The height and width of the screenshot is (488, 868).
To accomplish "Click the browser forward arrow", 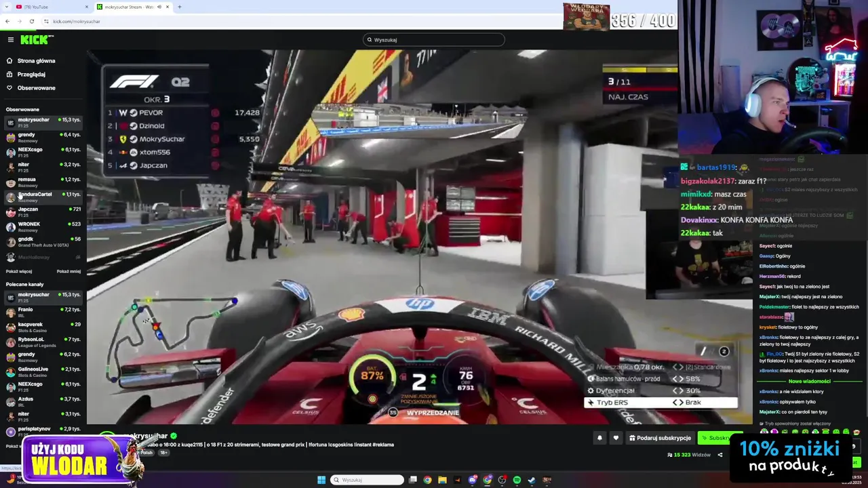I will 19,21.
